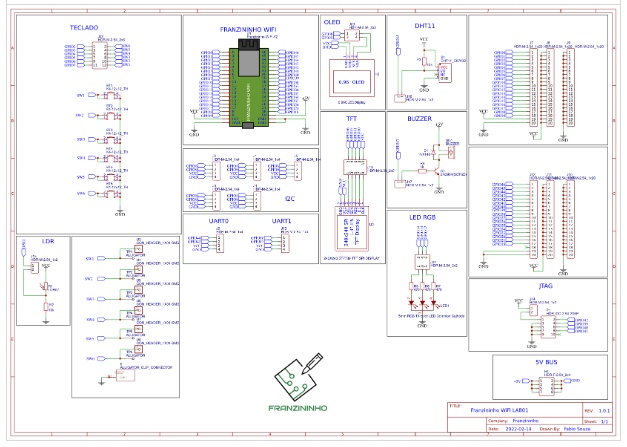This screenshot has width=627, height=447.
Task: Select the 5V BUS section title
Action: point(544,360)
